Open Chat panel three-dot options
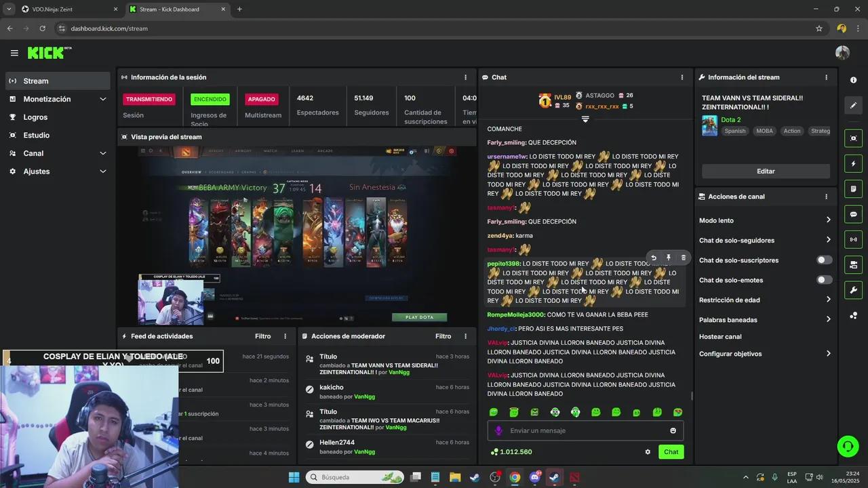Viewport: 868px width, 488px height. coord(682,77)
